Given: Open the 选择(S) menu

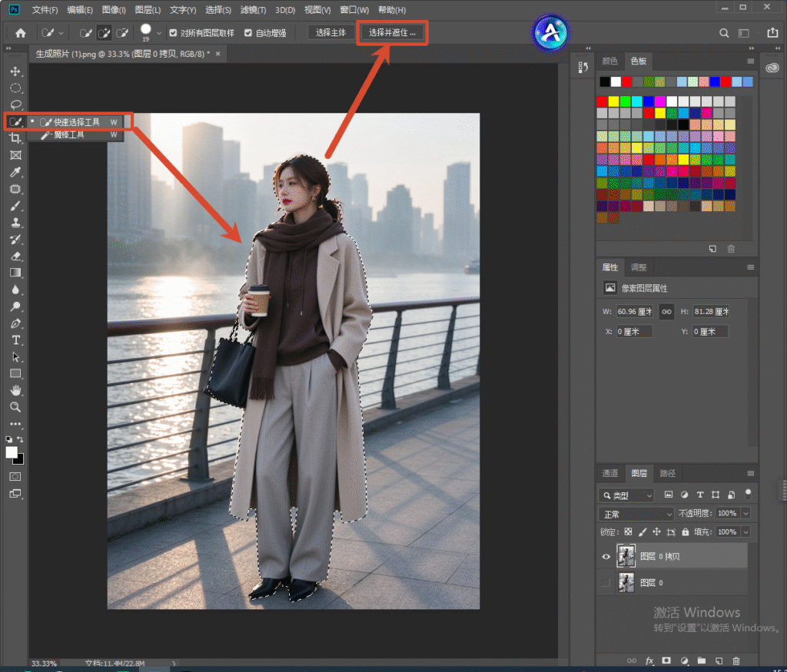Looking at the screenshot, I should tap(218, 9).
